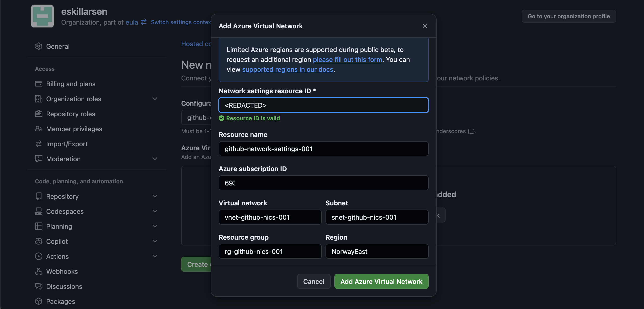Click the Member privileges people icon

38,129
